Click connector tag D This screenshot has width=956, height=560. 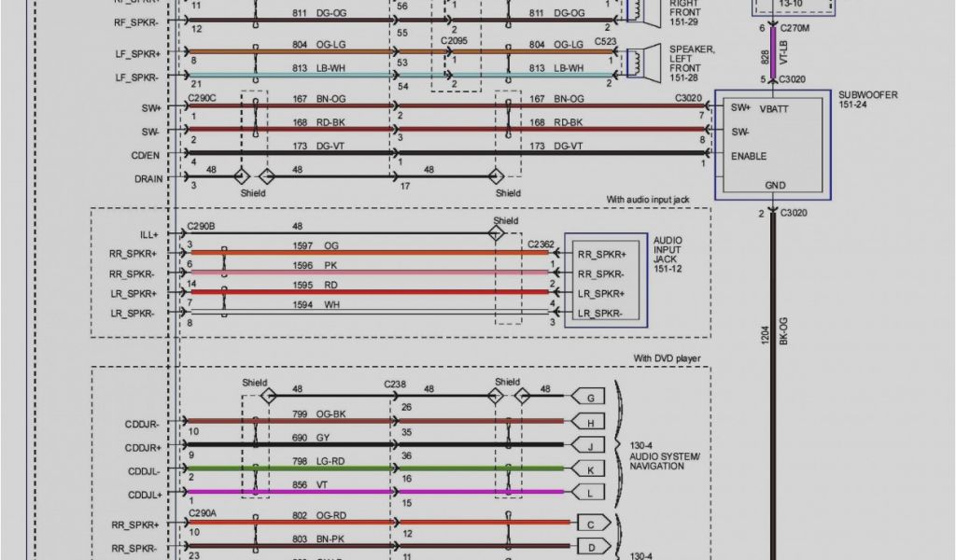click(x=590, y=546)
